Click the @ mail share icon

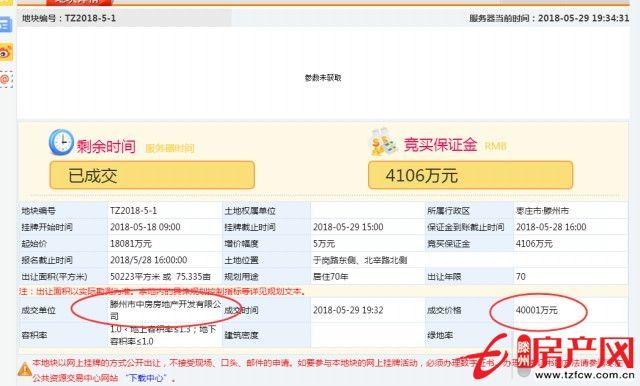(x=6, y=79)
